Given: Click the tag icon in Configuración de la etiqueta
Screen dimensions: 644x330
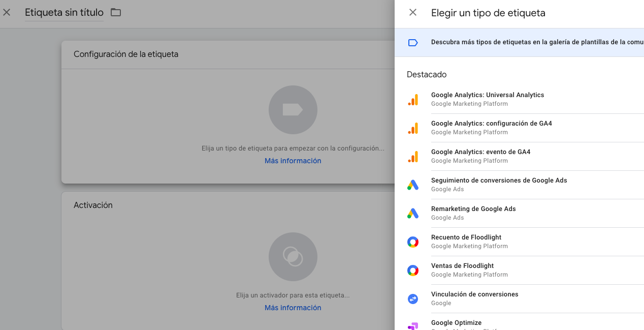Looking at the screenshot, I should click(293, 110).
